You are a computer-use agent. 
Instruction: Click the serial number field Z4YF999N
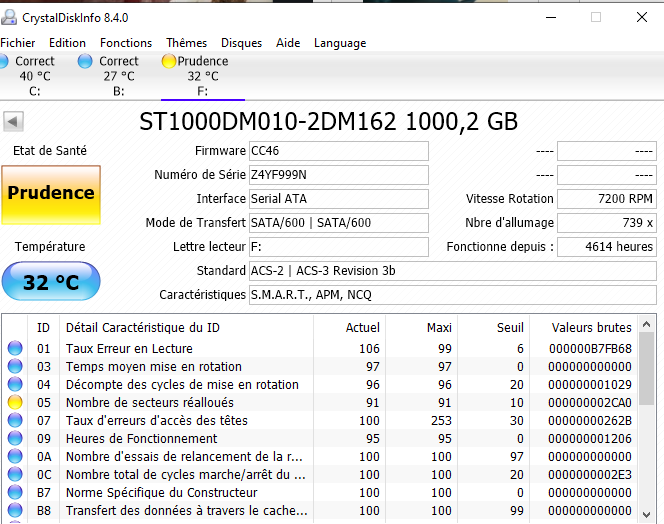[338, 175]
